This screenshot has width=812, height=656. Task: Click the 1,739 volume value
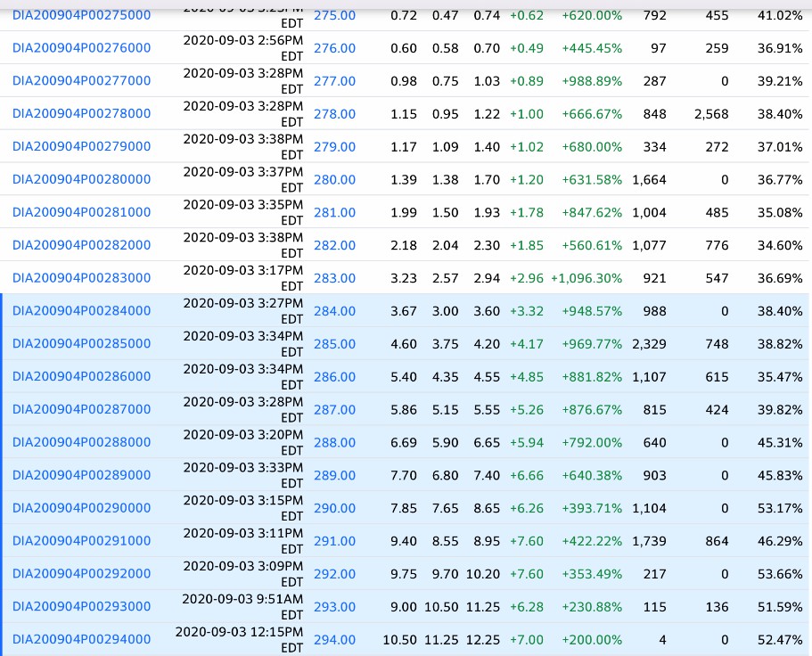pyautogui.click(x=649, y=542)
